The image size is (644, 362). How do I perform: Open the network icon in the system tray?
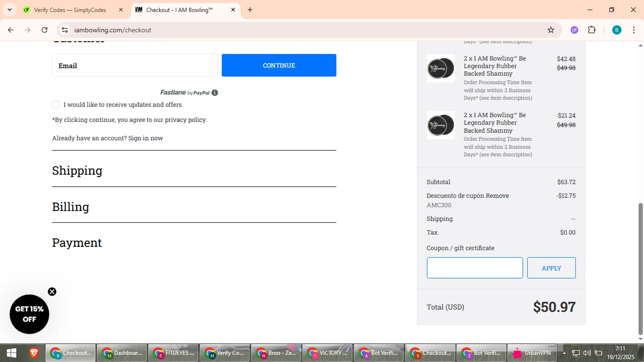[x=576, y=353]
